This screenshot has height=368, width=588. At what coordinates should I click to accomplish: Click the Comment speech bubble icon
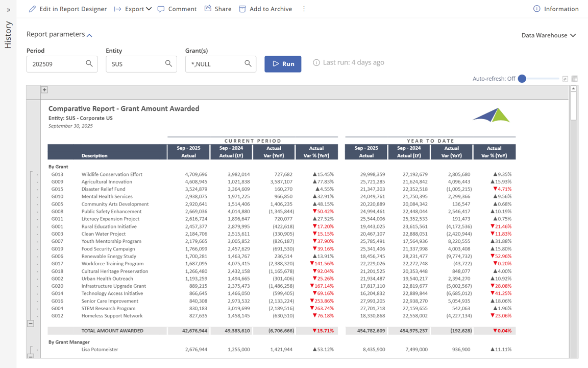click(x=161, y=9)
